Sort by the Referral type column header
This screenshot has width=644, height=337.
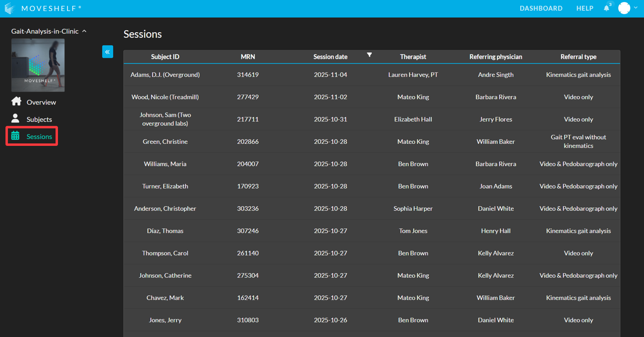578,57
